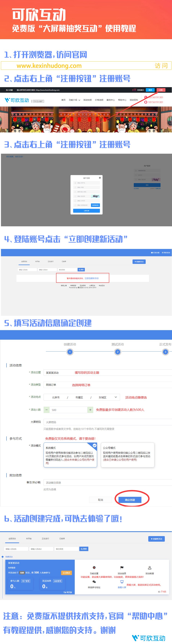172x644 pixels.
Task: Open 活动快报 in the site navigation
Action: click(88, 100)
